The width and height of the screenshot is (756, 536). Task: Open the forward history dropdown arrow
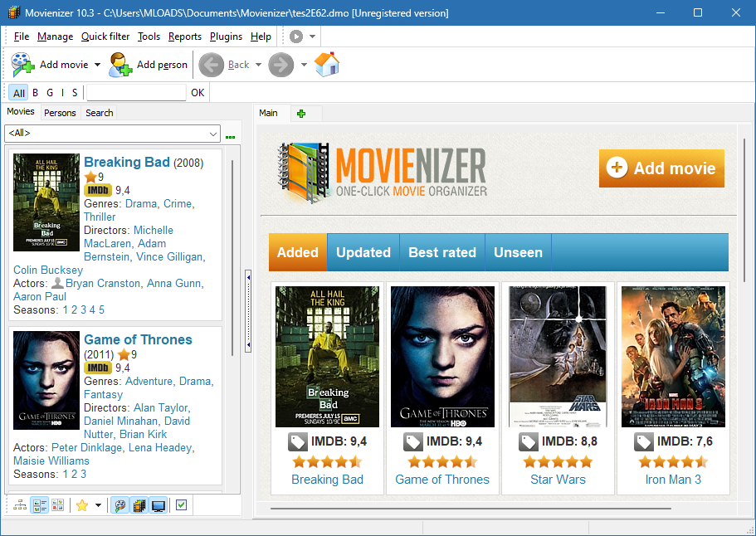click(304, 65)
